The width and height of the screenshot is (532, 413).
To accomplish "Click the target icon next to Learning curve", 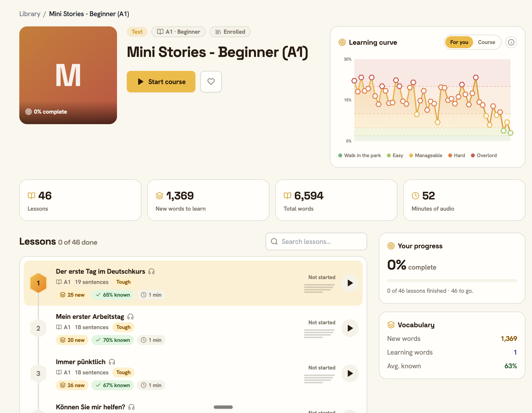I will coord(342,42).
